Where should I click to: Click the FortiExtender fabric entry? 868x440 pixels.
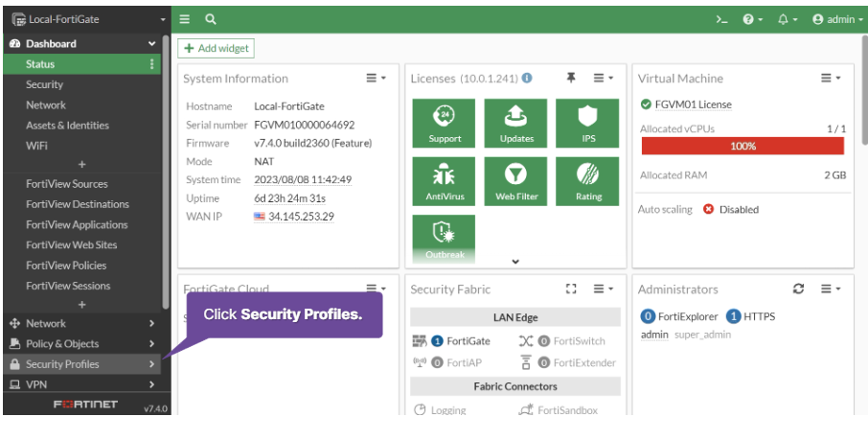coord(568,363)
